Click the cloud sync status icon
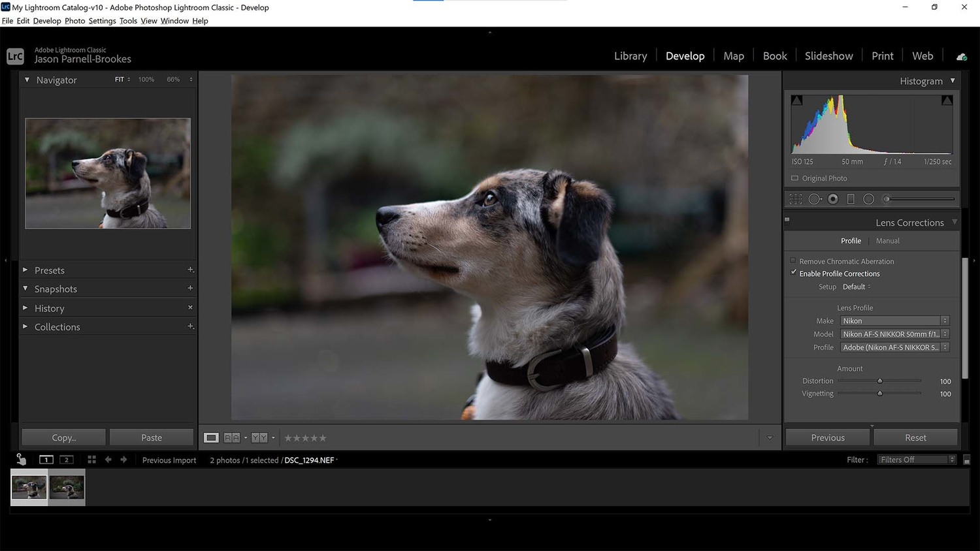 [962, 57]
